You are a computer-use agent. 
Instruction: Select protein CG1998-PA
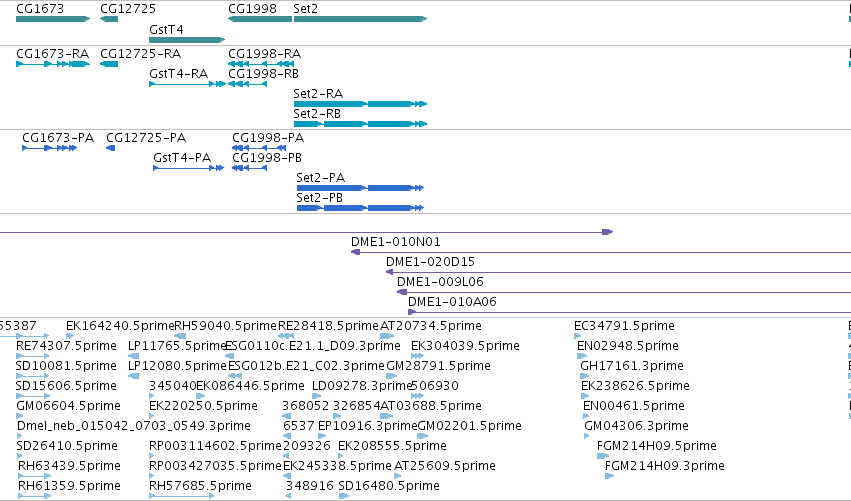pyautogui.click(x=259, y=148)
